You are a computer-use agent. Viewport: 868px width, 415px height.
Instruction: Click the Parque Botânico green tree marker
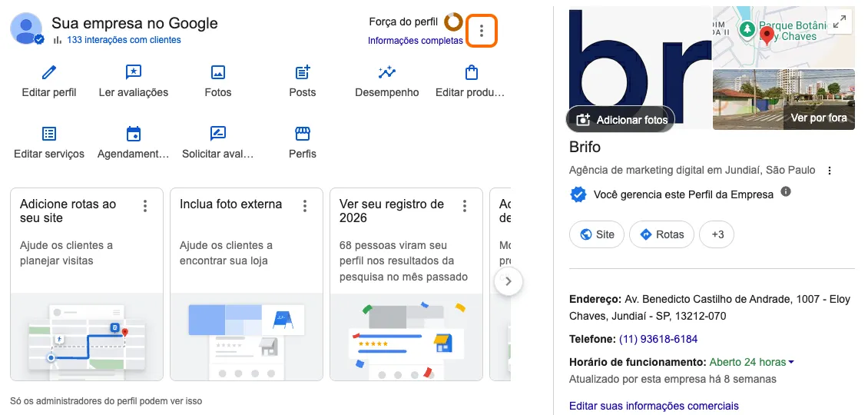click(x=747, y=28)
